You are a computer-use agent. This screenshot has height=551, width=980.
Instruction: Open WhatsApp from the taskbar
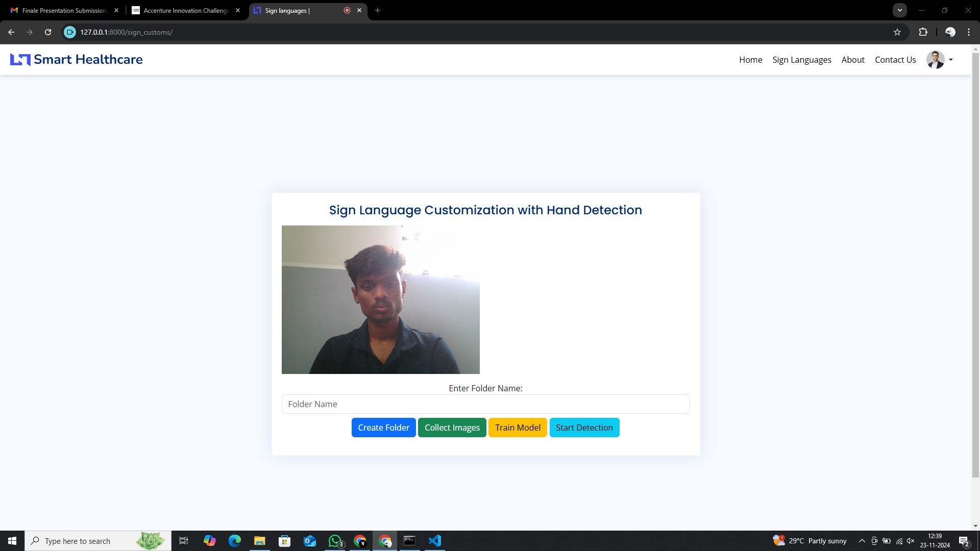(335, 541)
